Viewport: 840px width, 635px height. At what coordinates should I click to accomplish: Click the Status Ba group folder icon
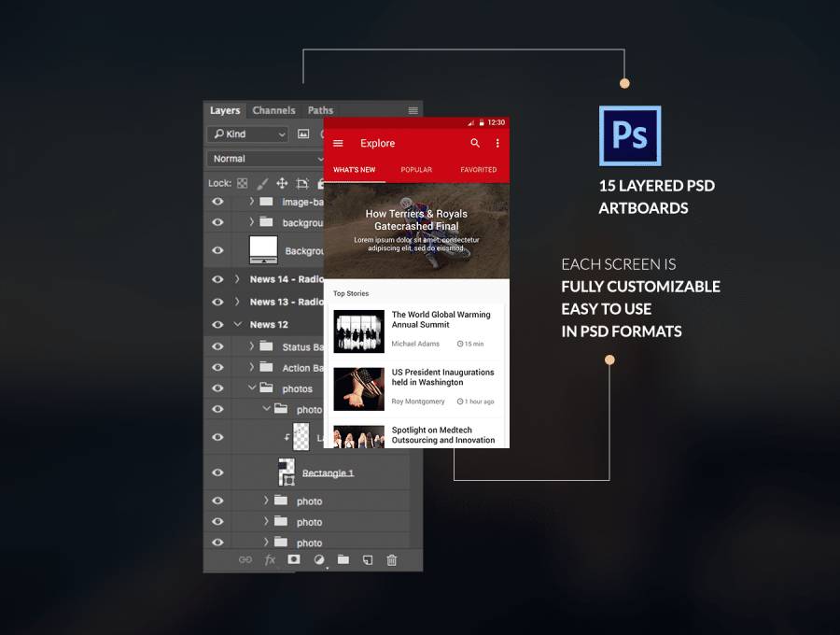coord(266,346)
